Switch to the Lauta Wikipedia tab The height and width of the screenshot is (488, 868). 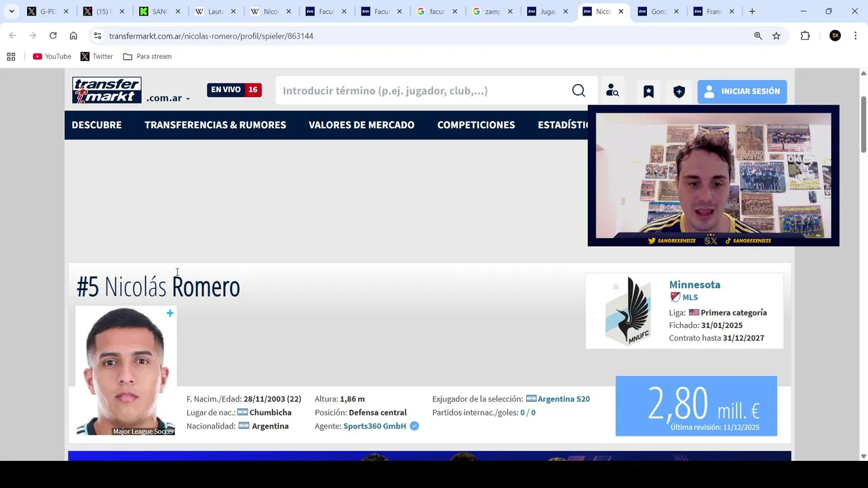[215, 12]
